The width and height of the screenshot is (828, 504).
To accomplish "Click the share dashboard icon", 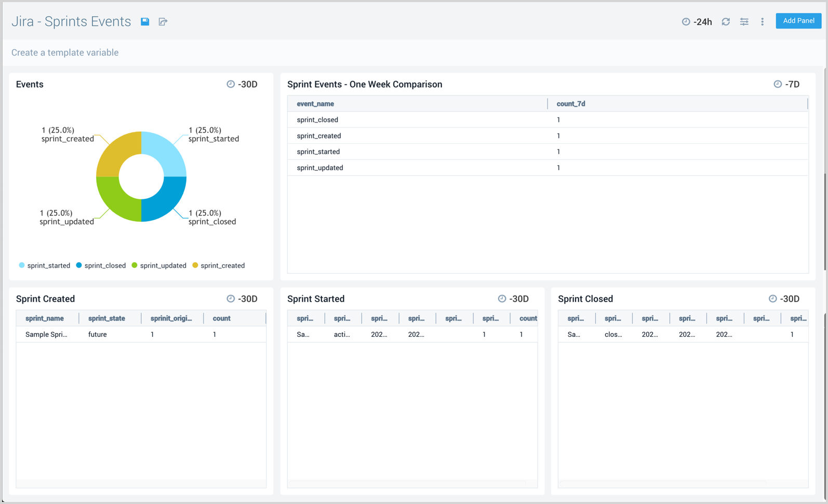I will 163,22.
